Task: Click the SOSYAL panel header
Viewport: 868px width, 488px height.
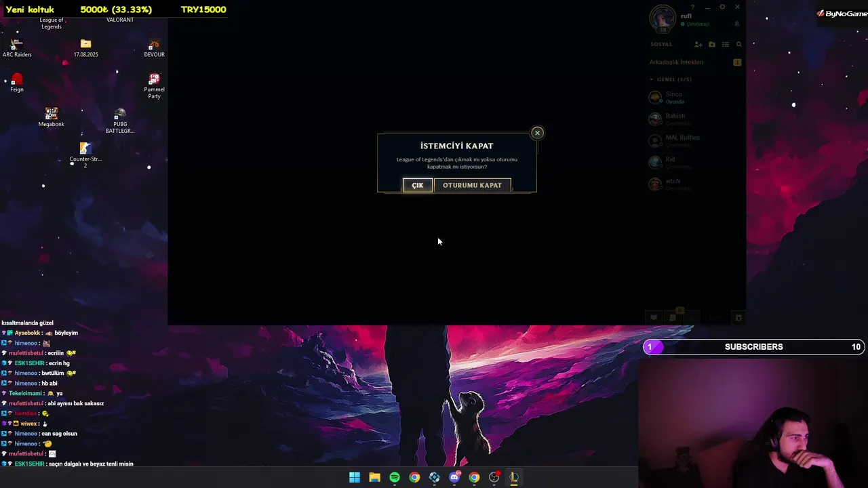Action: pyautogui.click(x=661, y=45)
